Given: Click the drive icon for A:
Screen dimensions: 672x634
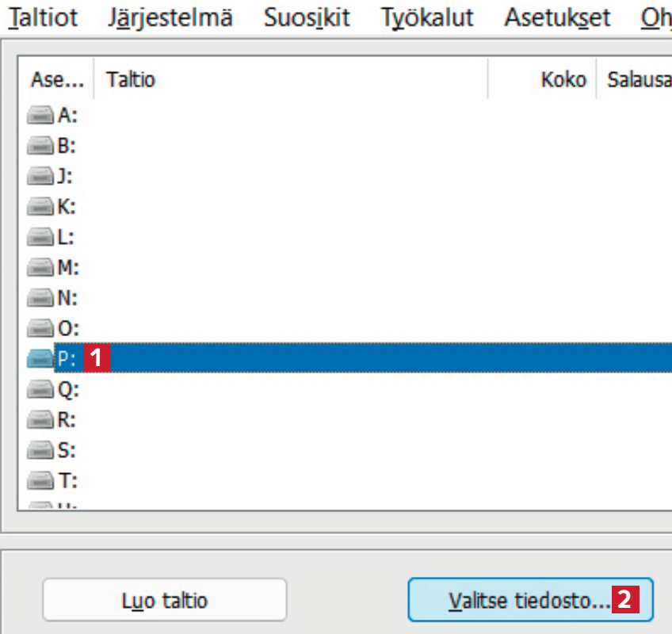Looking at the screenshot, I should (40, 116).
